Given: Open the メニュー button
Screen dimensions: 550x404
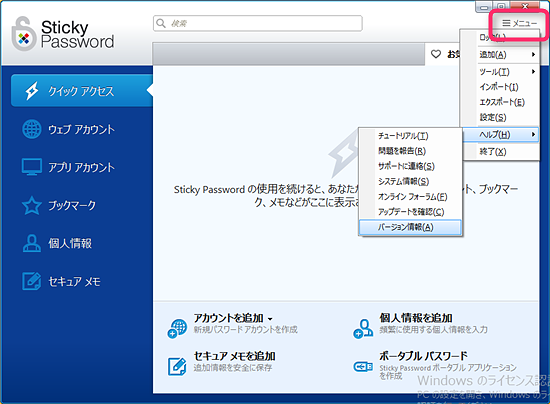Looking at the screenshot, I should click(x=519, y=23).
